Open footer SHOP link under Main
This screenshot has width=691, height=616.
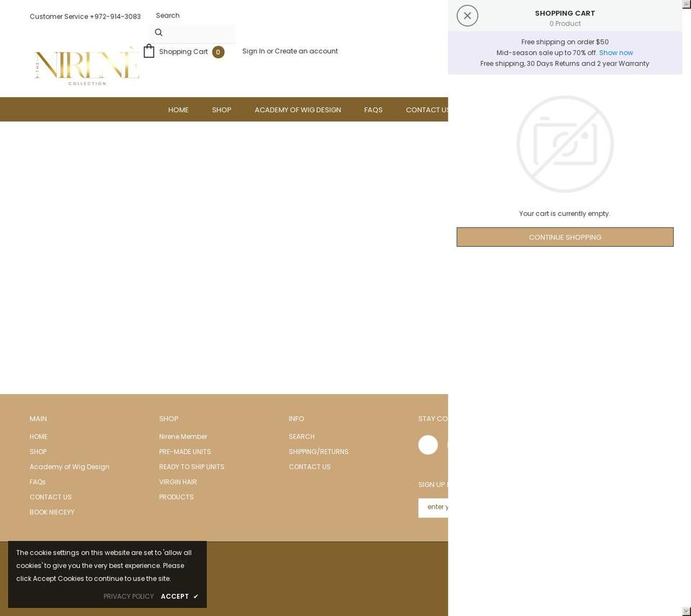tap(38, 452)
